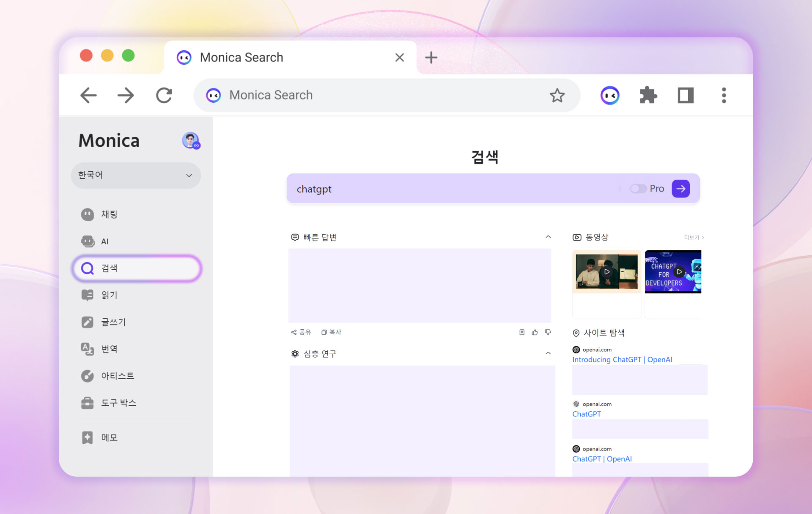Play the ChatGPT for Developers video thumbnail
The image size is (812, 514).
tap(678, 272)
